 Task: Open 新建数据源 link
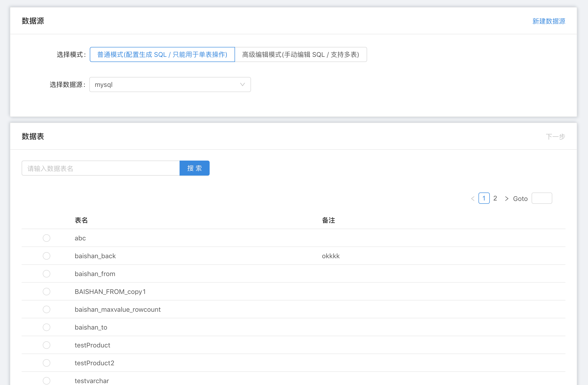[x=549, y=21]
